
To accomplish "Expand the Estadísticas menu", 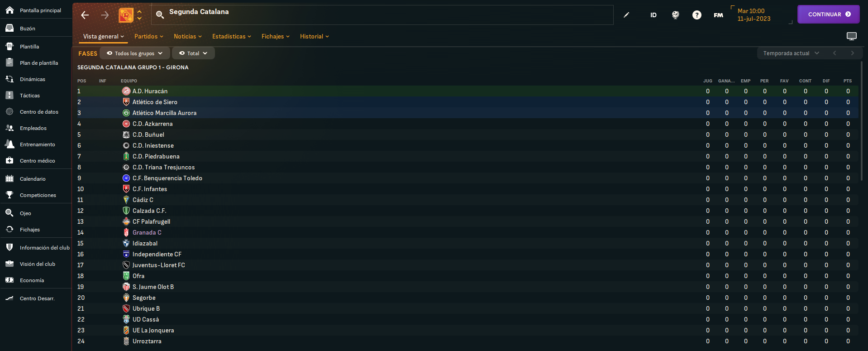I will 231,36.
